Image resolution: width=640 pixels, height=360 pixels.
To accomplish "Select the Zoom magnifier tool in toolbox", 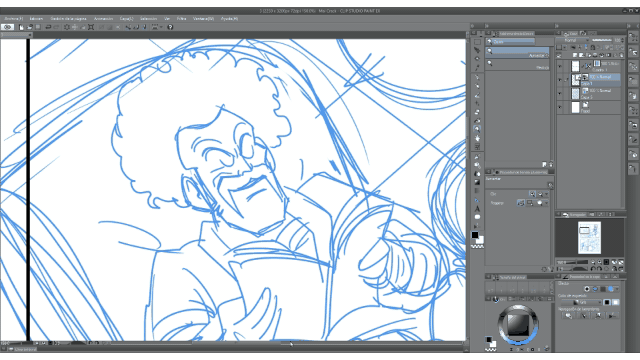I will click(477, 129).
